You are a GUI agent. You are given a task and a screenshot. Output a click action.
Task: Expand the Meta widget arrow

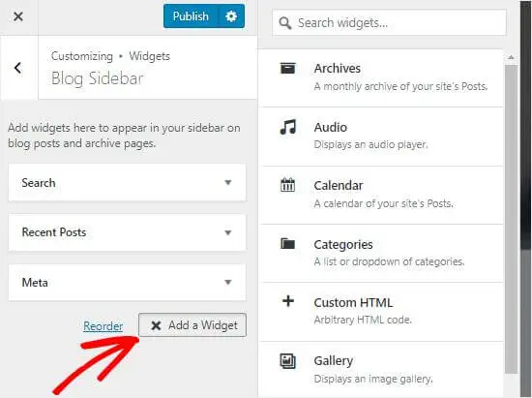(228, 282)
